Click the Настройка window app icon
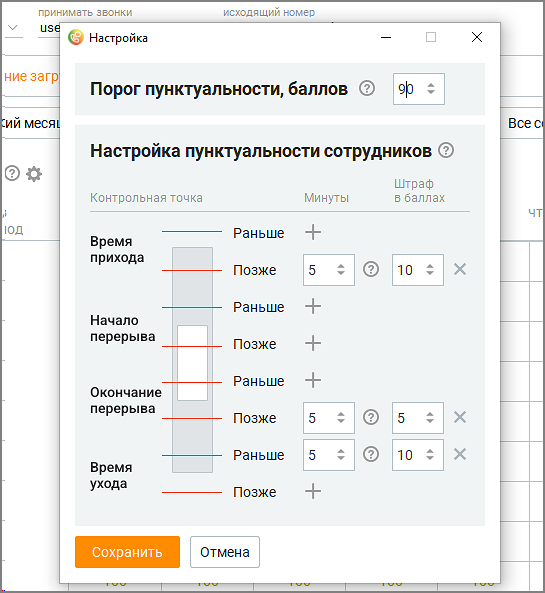 point(76,37)
